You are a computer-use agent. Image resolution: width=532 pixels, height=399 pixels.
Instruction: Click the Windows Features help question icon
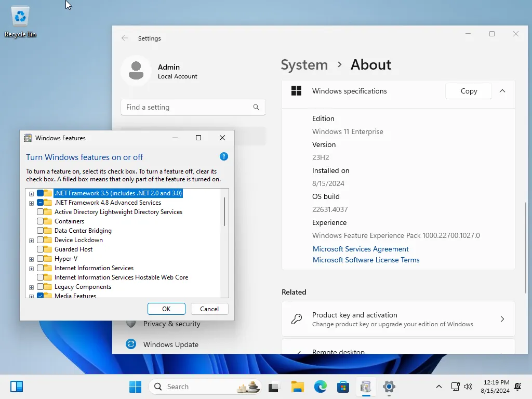coord(223,156)
